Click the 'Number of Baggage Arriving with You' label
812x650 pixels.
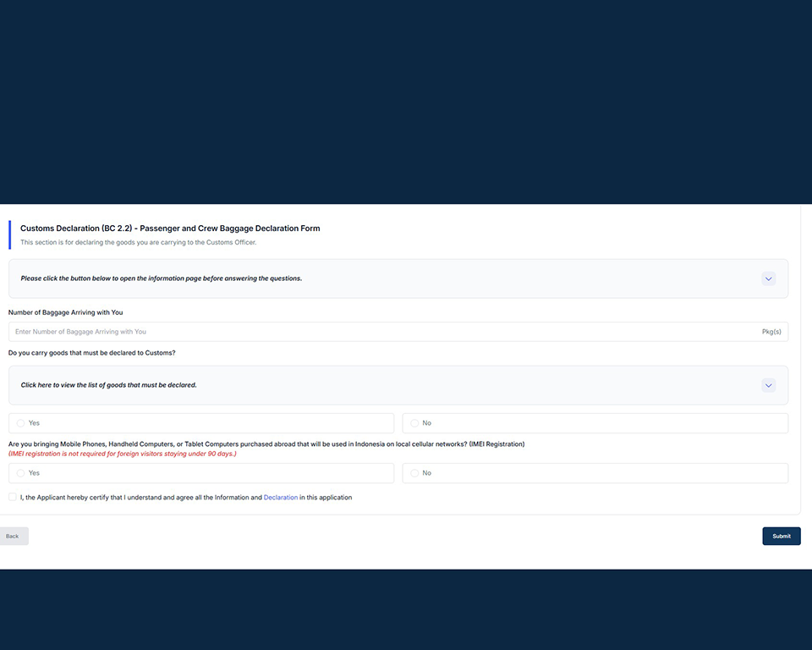click(x=66, y=312)
